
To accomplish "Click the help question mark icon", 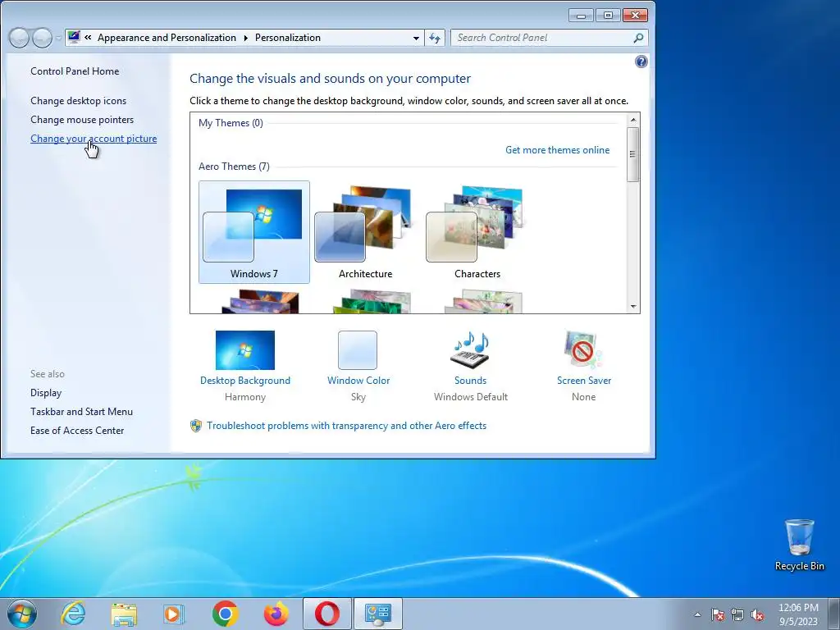I will [x=641, y=62].
